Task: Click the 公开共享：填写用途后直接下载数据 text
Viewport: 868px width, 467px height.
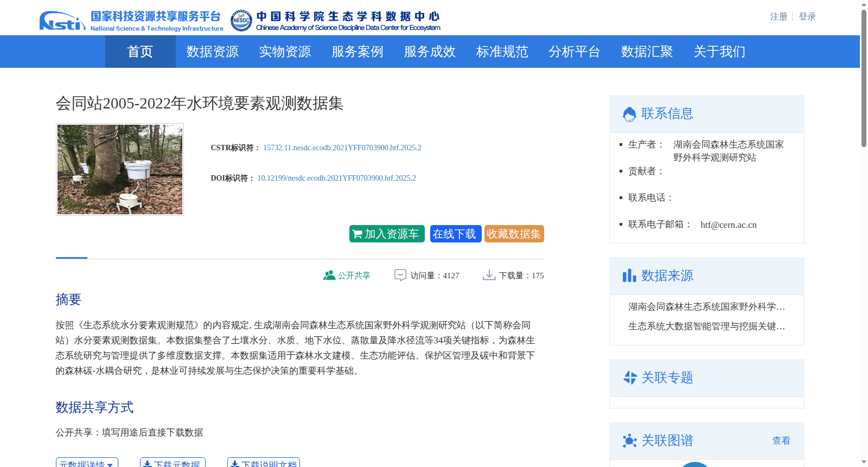Action: tap(129, 433)
